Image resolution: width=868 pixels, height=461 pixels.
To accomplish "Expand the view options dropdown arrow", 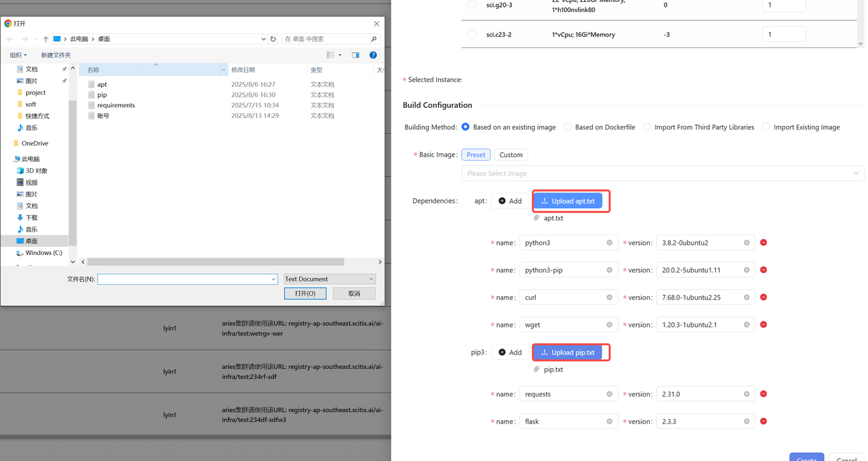I will (340, 55).
